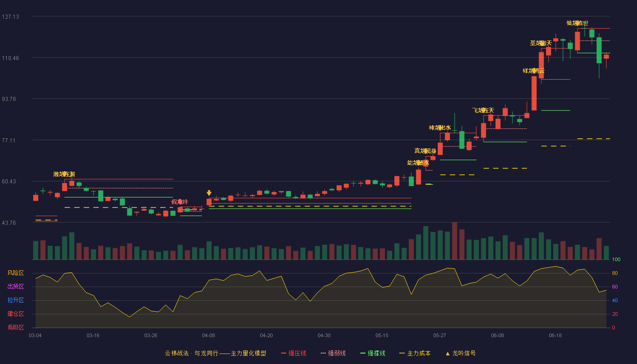This screenshot has width=637, height=364.
Task: Toggle the 强压线 legend series
Action: tap(293, 353)
